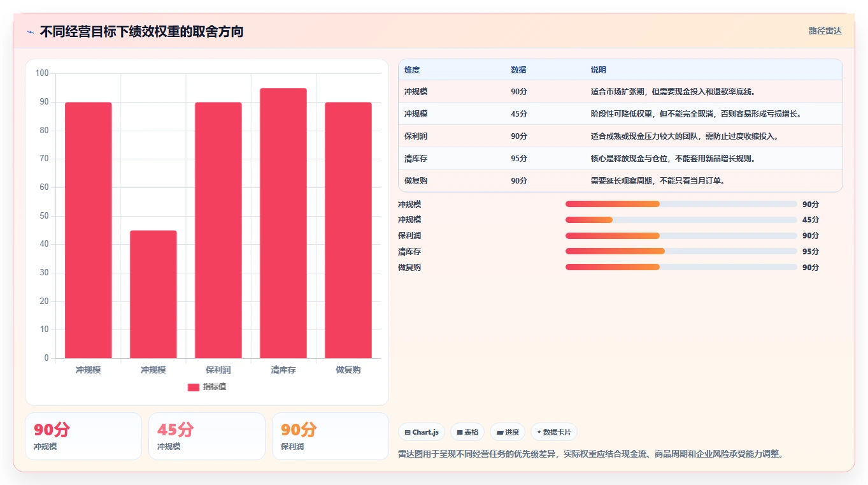Image resolution: width=868 pixels, height=485 pixels.
Task: Click the 进度 tag pill
Action: 508,432
